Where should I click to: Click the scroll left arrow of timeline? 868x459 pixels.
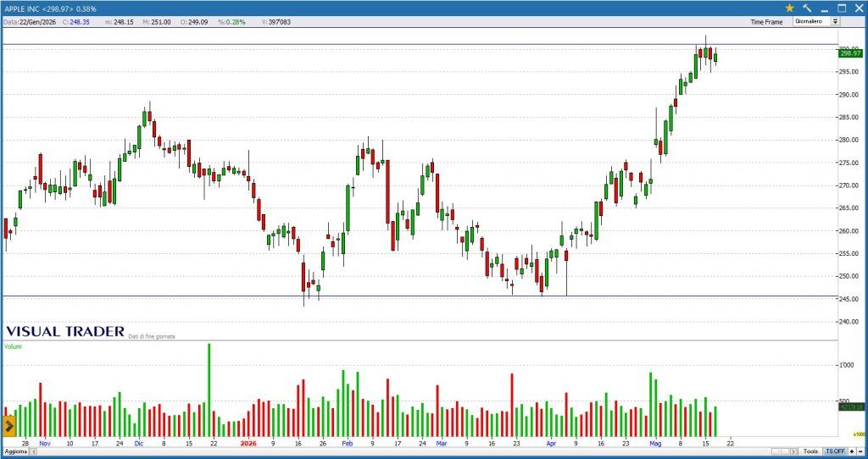point(33,452)
